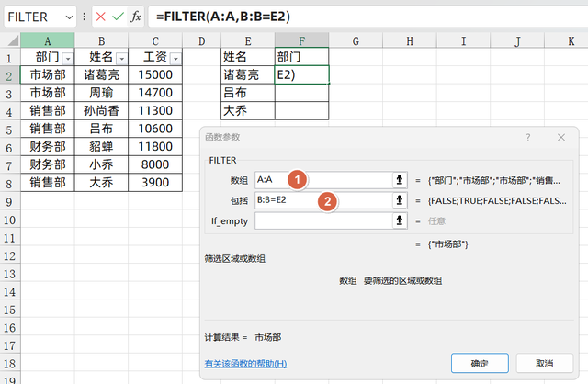This screenshot has width=588, height=384.
Task: Click collapse-dialog arrow for 包括 field
Action: (x=400, y=200)
